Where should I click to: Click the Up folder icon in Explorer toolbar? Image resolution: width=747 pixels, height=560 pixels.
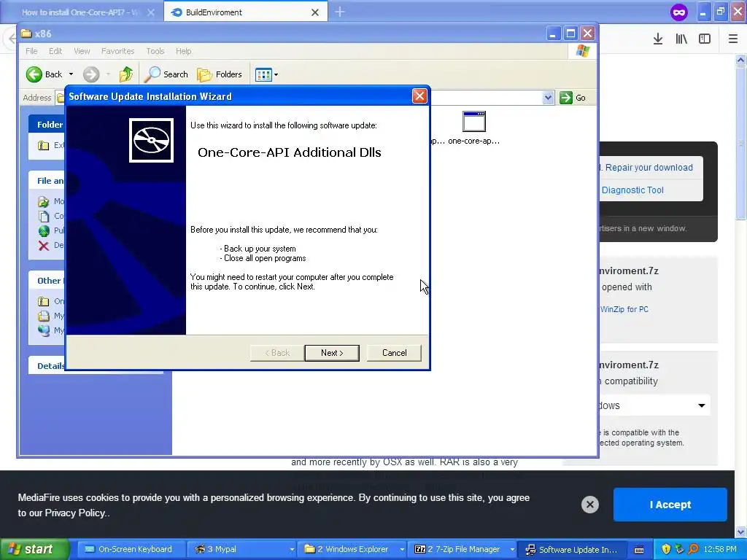[126, 74]
